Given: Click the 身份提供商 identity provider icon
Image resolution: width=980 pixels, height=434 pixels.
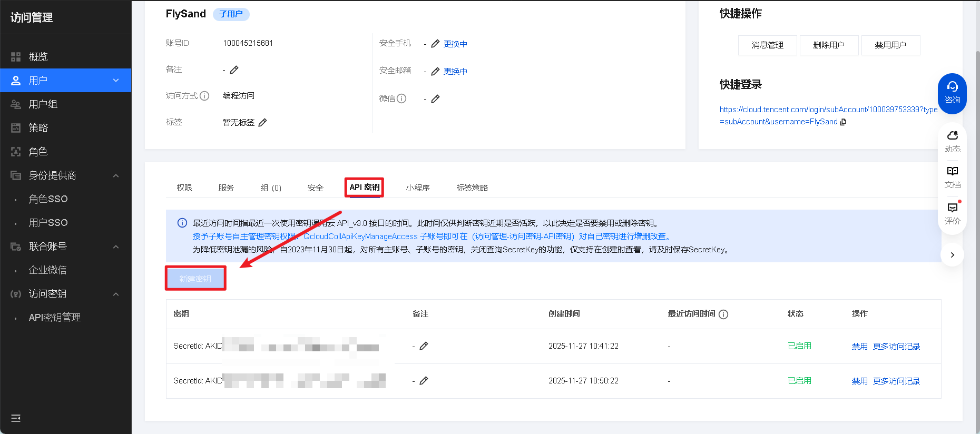Looking at the screenshot, I should [x=16, y=175].
